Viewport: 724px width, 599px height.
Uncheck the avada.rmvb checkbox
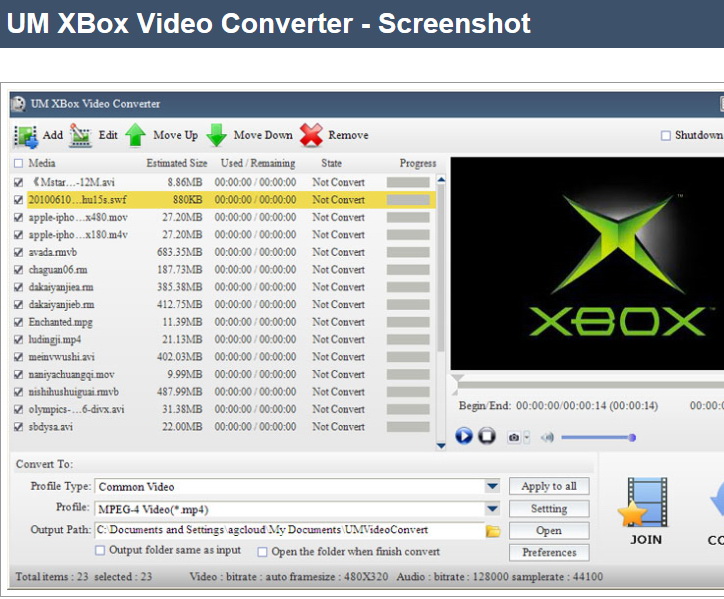[18, 253]
